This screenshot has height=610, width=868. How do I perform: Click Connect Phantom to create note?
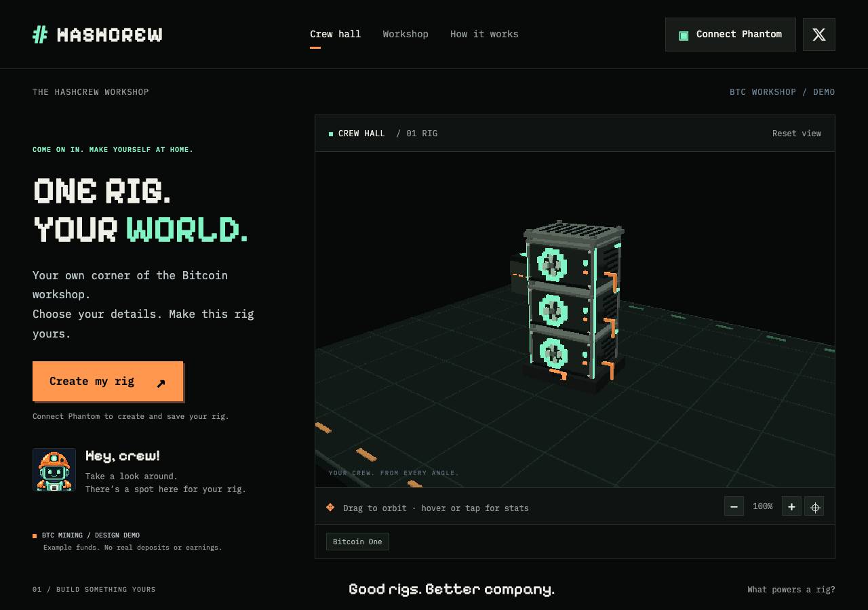[x=131, y=416]
